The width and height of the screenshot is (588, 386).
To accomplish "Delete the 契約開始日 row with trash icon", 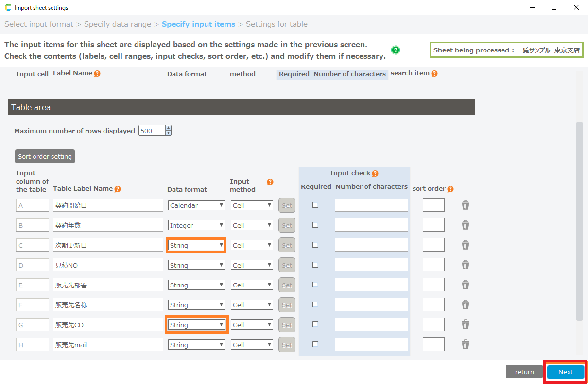I will (465, 205).
